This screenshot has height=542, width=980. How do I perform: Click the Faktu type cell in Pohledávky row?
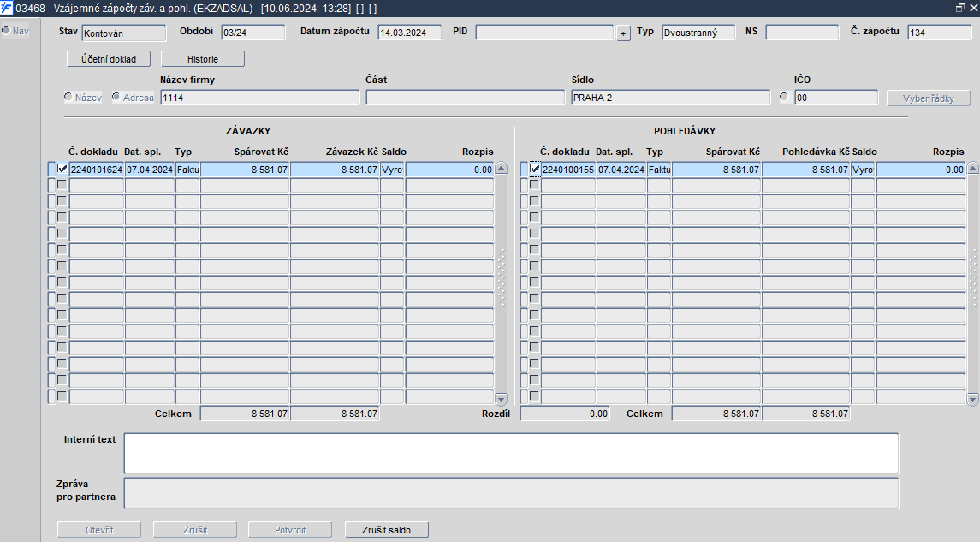point(659,170)
